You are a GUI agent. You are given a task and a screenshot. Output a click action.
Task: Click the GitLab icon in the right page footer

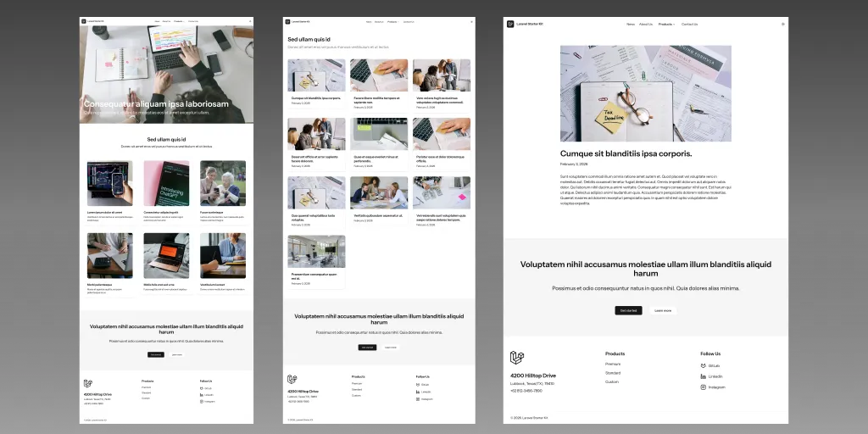click(703, 366)
